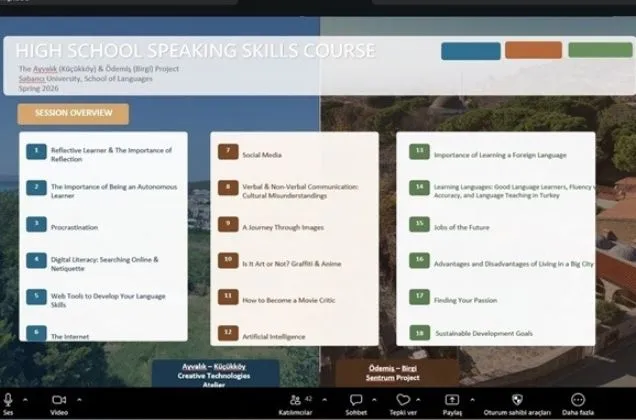This screenshot has width=636, height=420.
Task: Expand audio options arrow next to Ses
Action: (x=25, y=400)
